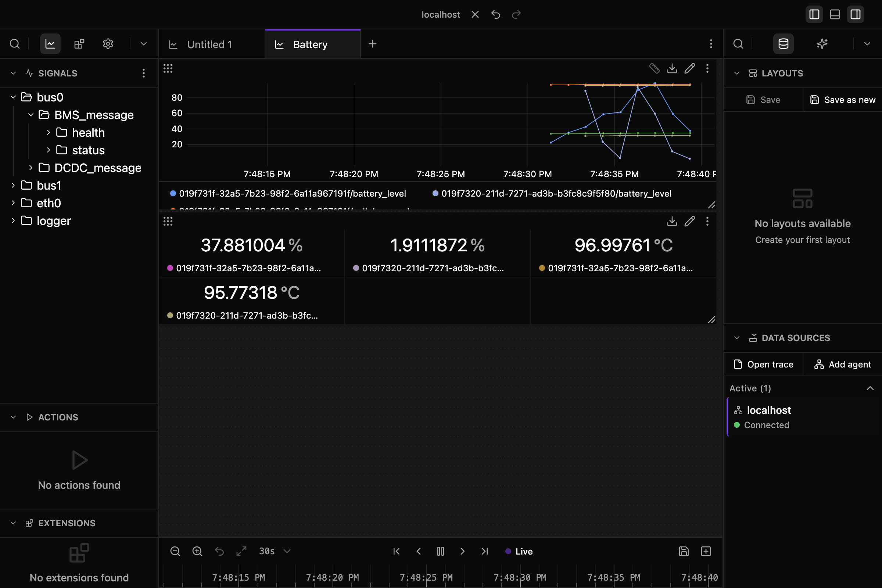
Task: Open the extensions blocks icon in left toolbar
Action: [x=79, y=44]
